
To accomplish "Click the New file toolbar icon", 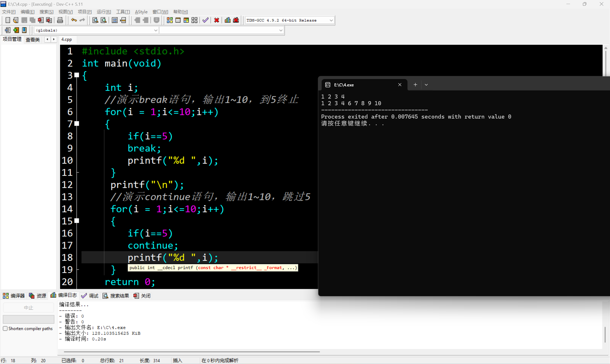I will point(8,20).
